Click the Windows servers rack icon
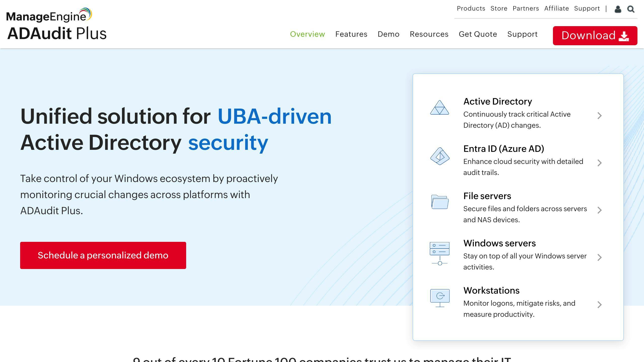Viewport: 644px width, 362px height. click(440, 254)
